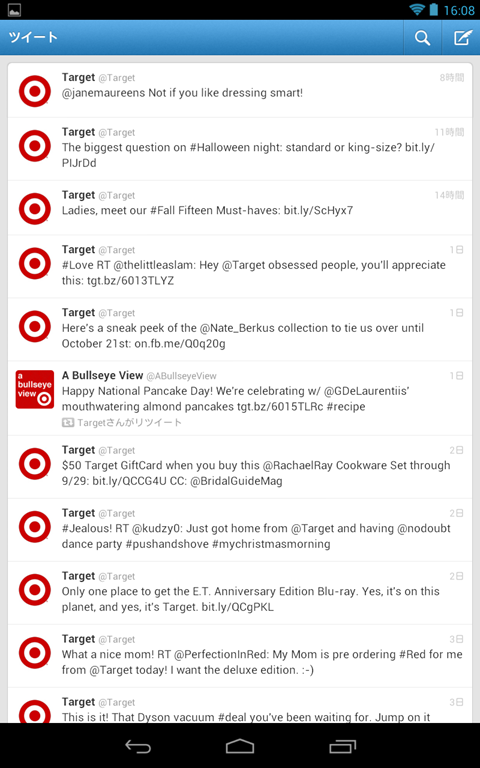Tap the Android back navigation icon
480x768 pixels.
[x=138, y=746]
